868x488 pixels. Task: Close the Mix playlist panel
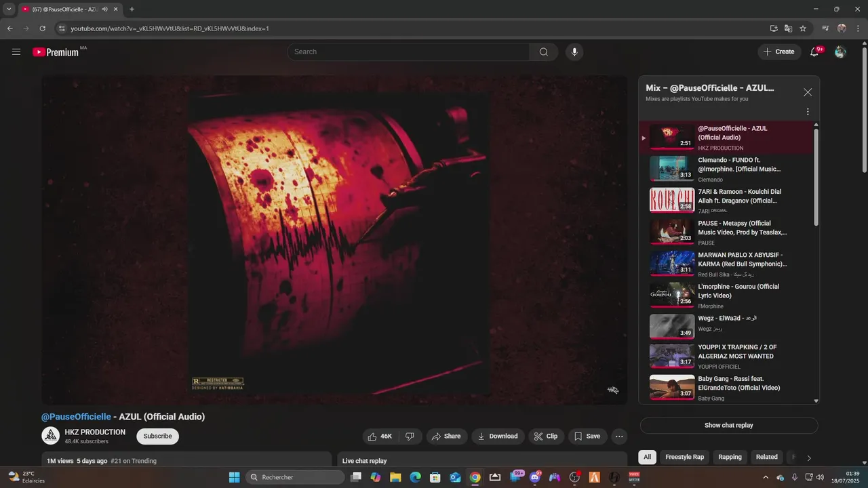pyautogui.click(x=808, y=92)
